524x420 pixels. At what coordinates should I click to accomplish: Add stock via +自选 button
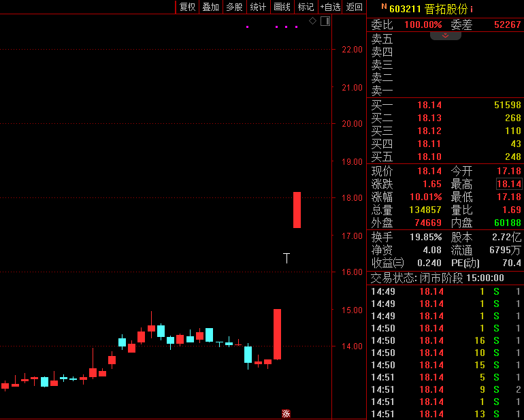pyautogui.click(x=330, y=7)
